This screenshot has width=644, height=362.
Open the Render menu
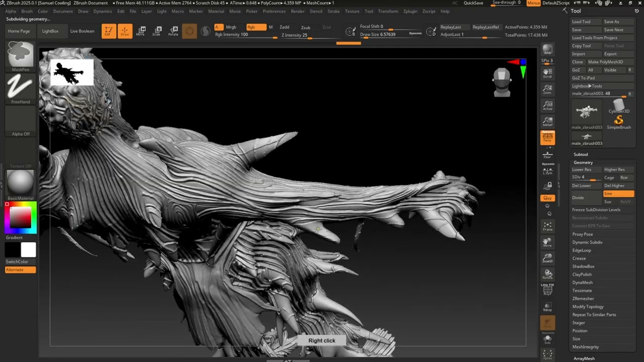pos(297,11)
